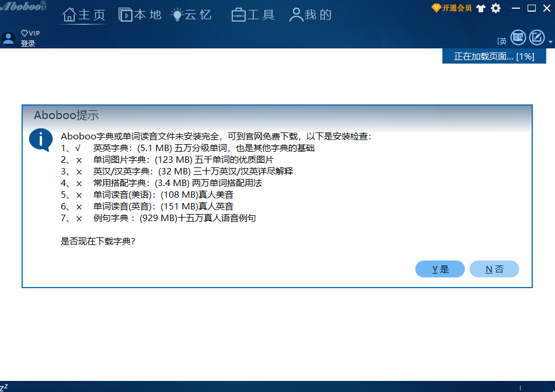This screenshot has width=555, height=392.
Task: Click the 正在加载页面 loading status banner
Action: (494, 56)
